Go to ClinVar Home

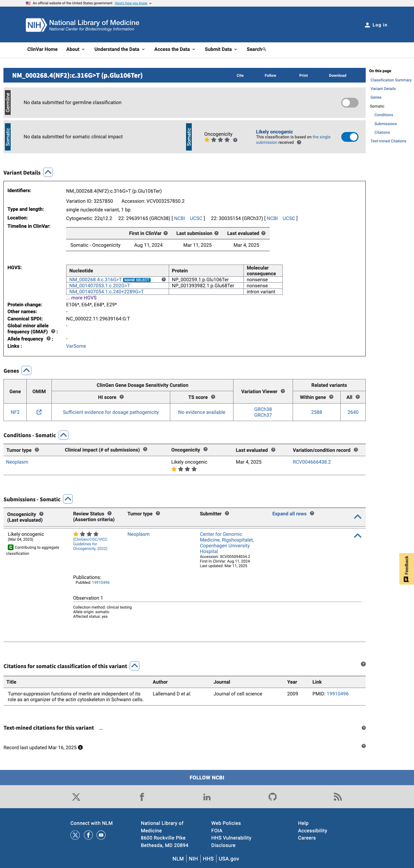[x=43, y=49]
